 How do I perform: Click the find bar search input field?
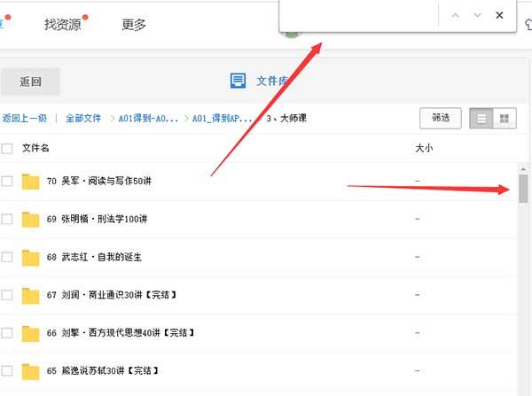[x=359, y=16]
